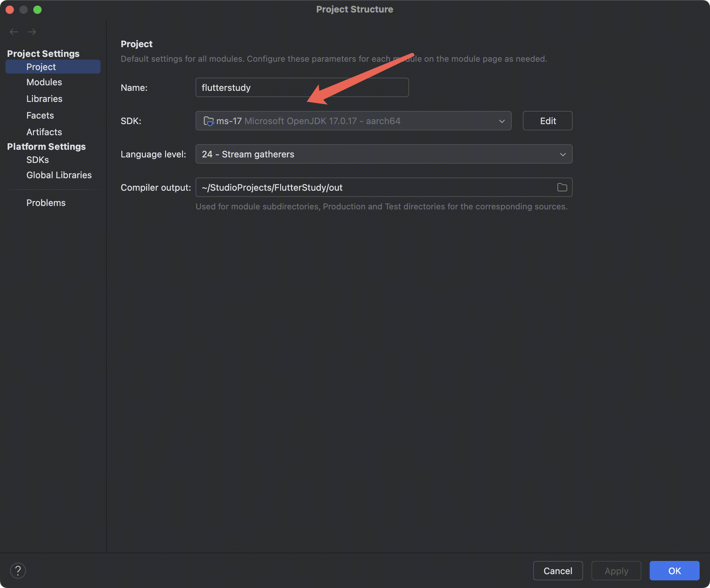Screen dimensions: 710x588
Task: Click the JDK folder icon in SDK field
Action: [208, 121]
